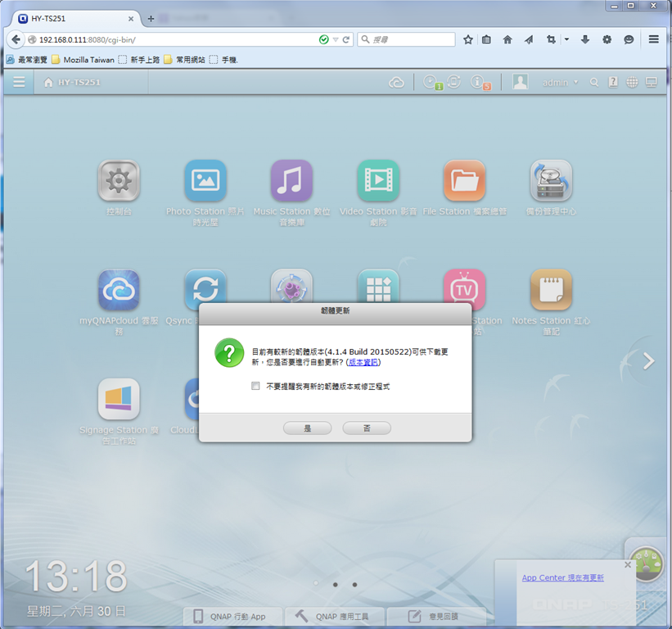
Task: Open the QNAP 行動 App button
Action: 233,616
